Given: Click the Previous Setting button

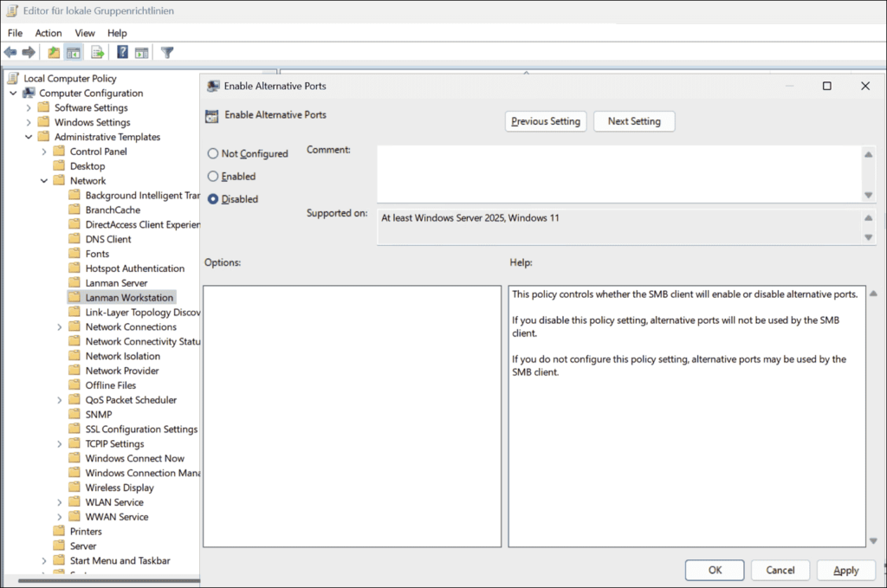Looking at the screenshot, I should tap(546, 121).
